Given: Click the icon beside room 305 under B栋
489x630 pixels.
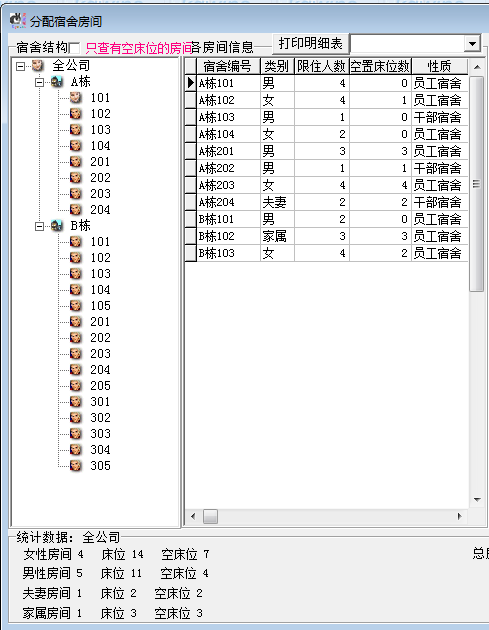Looking at the screenshot, I should pyautogui.click(x=76, y=465).
